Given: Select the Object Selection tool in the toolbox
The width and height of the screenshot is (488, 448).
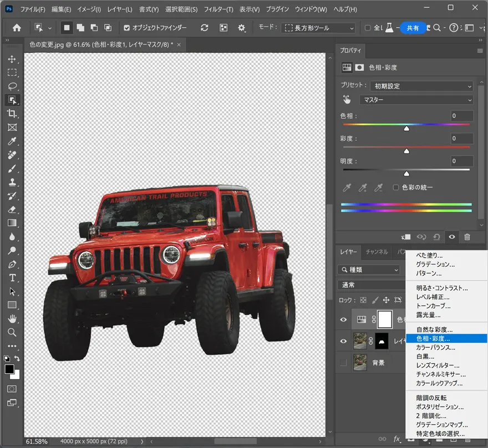Looking at the screenshot, I should pos(12,100).
